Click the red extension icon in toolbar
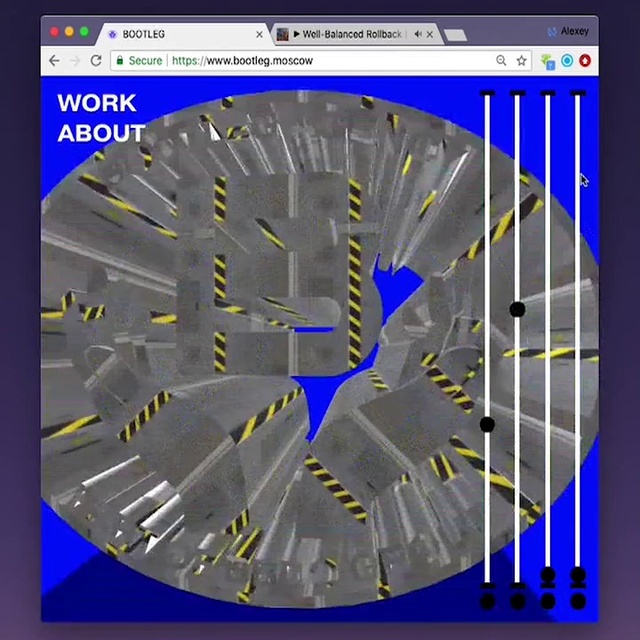 [585, 61]
